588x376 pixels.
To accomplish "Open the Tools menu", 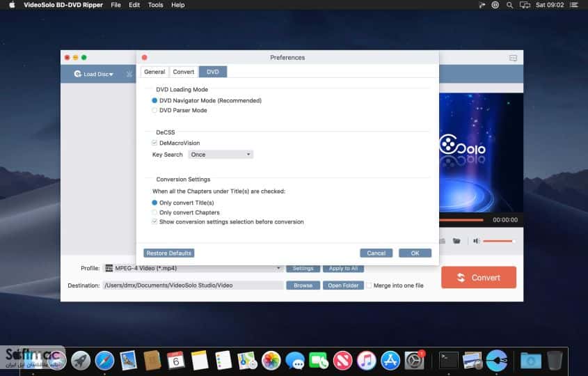I will click(x=155, y=5).
